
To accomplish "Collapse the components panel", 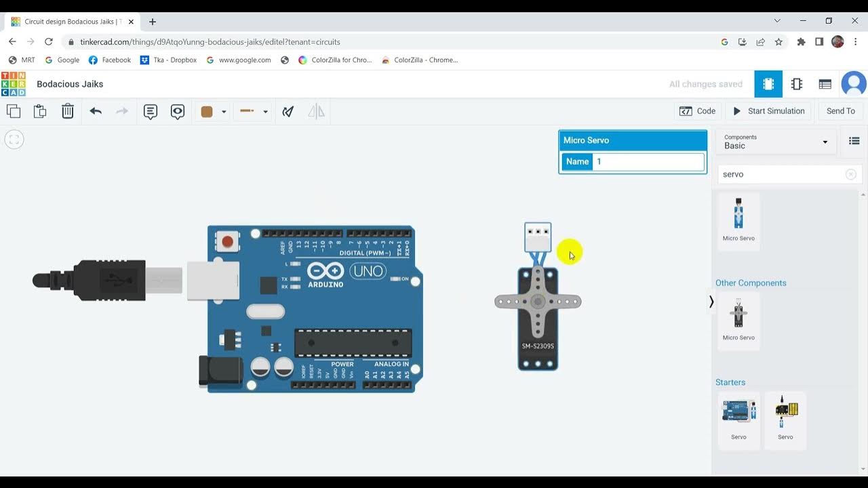I will [x=711, y=302].
